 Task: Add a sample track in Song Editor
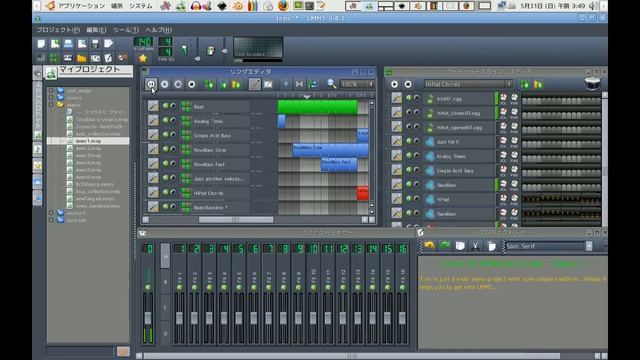click(x=223, y=84)
